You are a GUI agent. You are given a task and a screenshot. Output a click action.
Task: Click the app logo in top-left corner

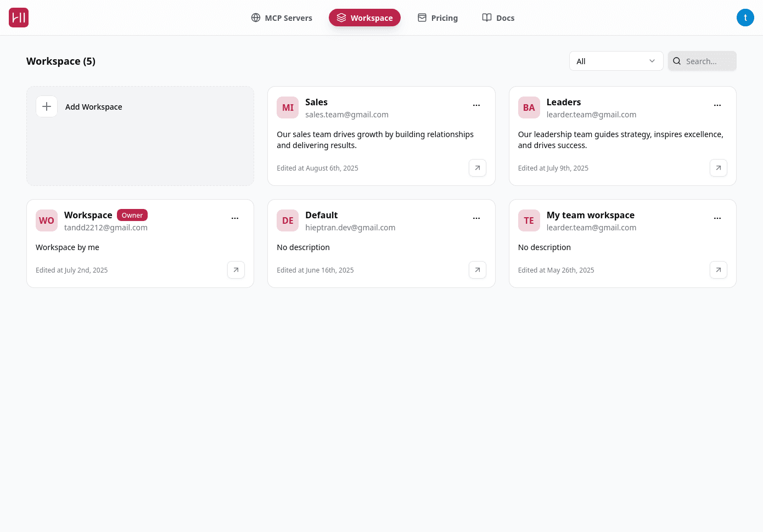[19, 18]
